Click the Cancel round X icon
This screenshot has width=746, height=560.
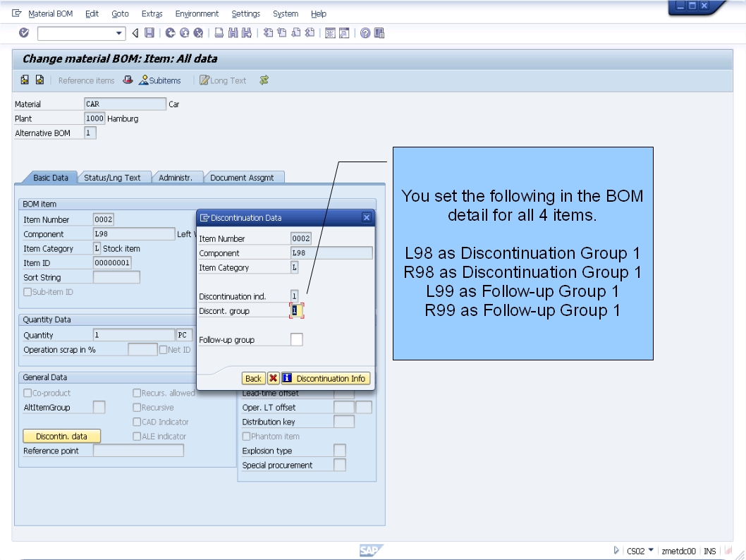(198, 33)
